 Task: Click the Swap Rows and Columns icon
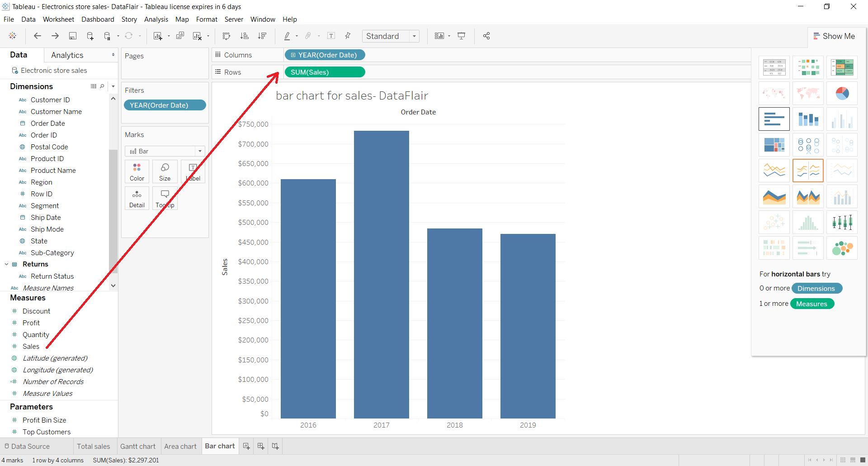pos(226,36)
